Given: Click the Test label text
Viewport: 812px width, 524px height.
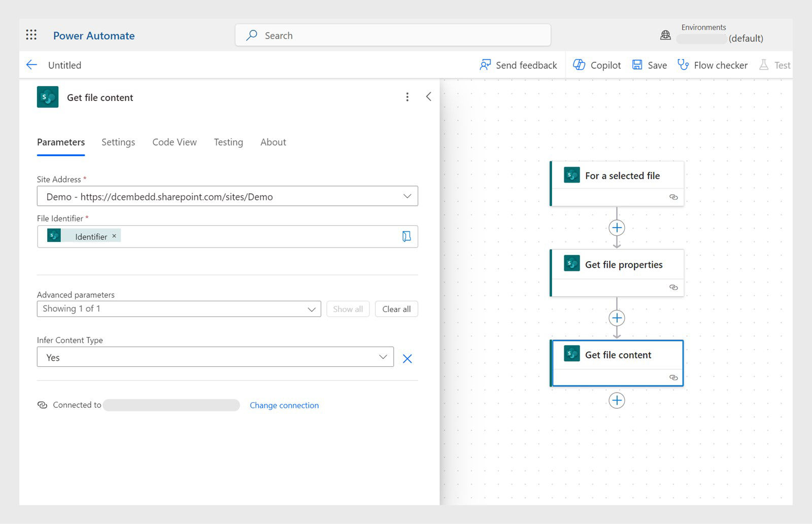Looking at the screenshot, I should pyautogui.click(x=782, y=65).
